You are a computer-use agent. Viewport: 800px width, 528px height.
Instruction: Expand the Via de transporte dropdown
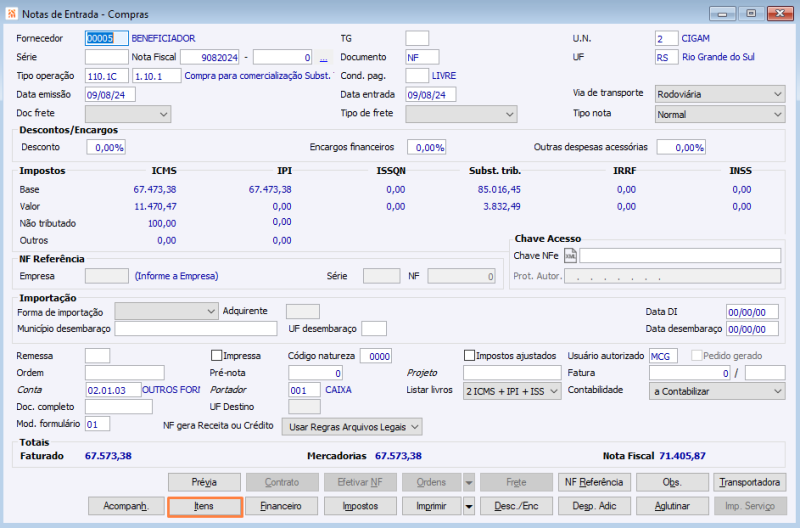[x=720, y=94]
